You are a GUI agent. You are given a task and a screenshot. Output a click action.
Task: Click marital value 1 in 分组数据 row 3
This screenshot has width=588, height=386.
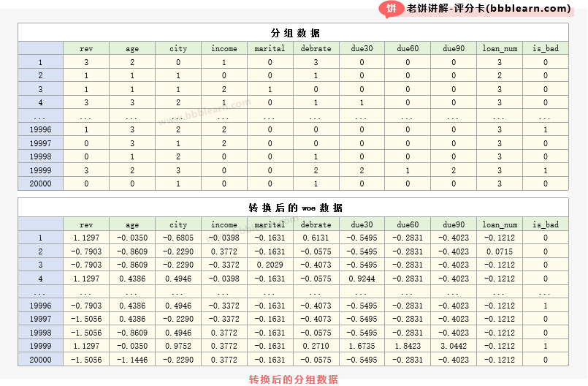[x=270, y=89]
